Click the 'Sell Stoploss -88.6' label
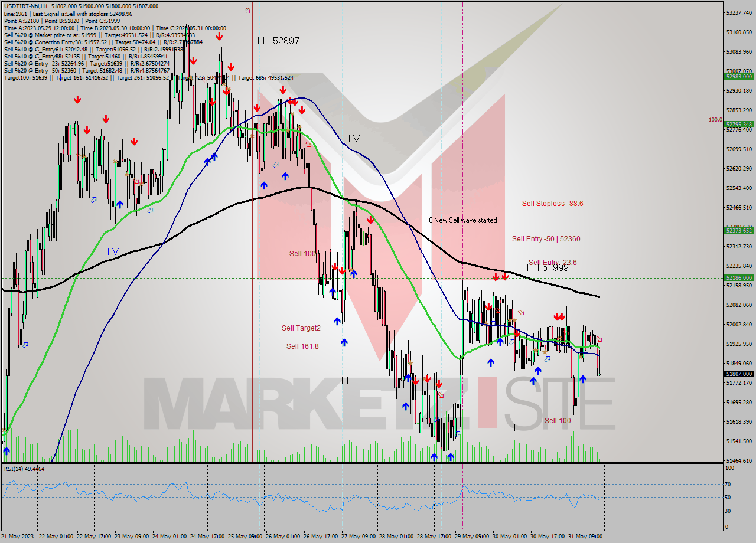Viewport: 756px width, 543px height. click(x=552, y=203)
